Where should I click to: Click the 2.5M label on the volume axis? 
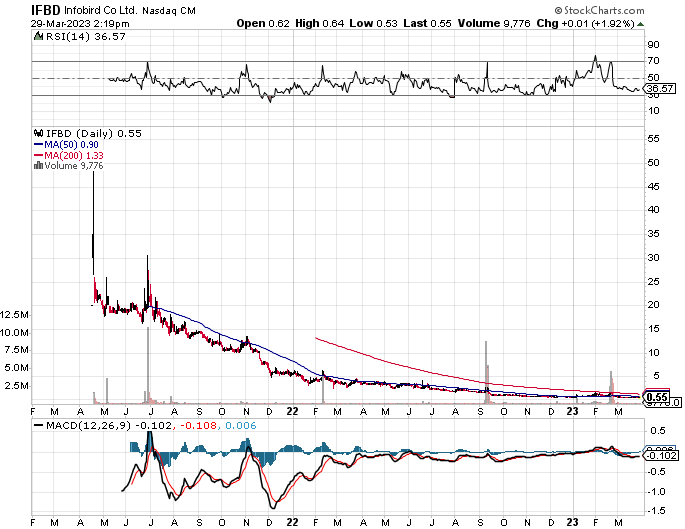coord(17,386)
